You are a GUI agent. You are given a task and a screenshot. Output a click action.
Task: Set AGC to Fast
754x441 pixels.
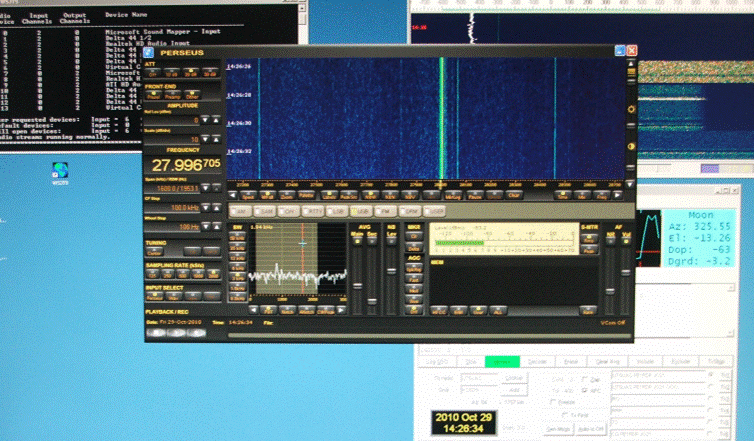pos(414,278)
